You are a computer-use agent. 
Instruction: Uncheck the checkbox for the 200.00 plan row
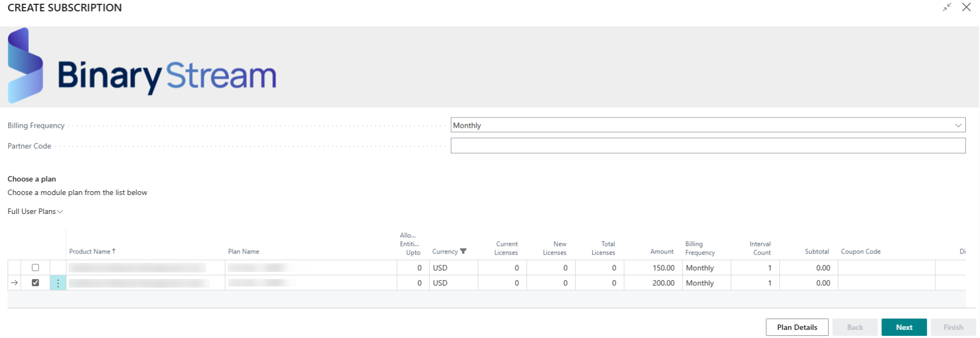click(x=35, y=283)
